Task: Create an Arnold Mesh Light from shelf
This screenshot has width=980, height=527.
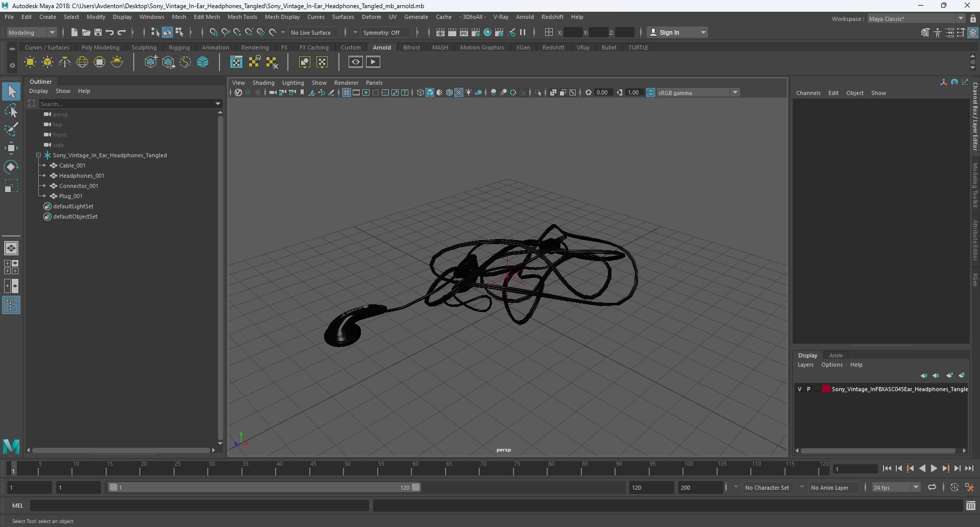Action: 47,62
